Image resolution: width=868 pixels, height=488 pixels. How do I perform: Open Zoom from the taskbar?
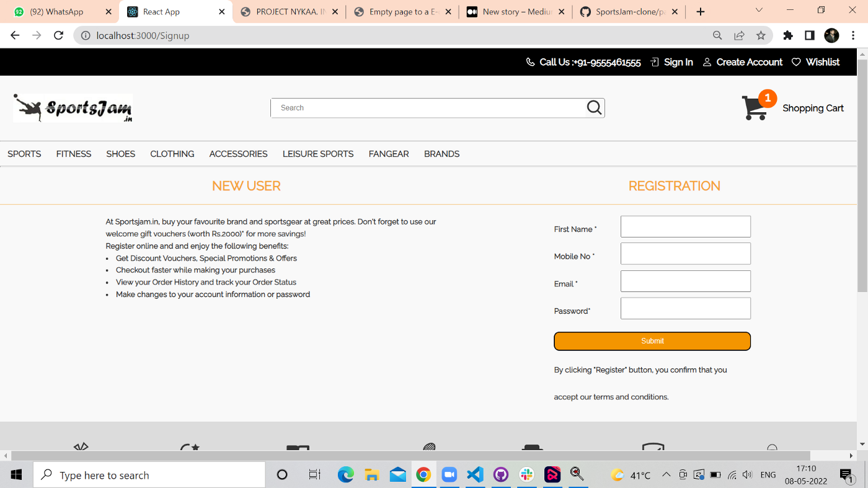point(449,475)
